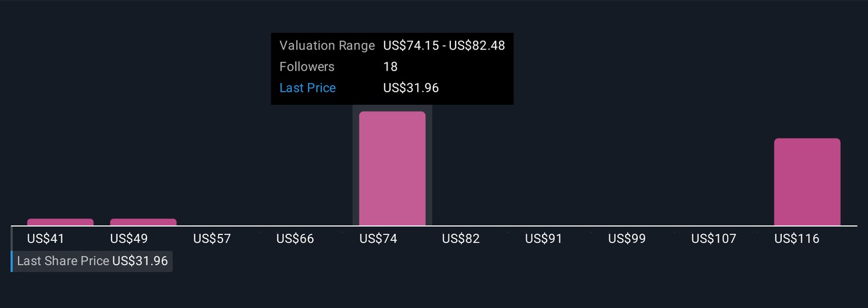Click the US$82 axis label

(461, 239)
